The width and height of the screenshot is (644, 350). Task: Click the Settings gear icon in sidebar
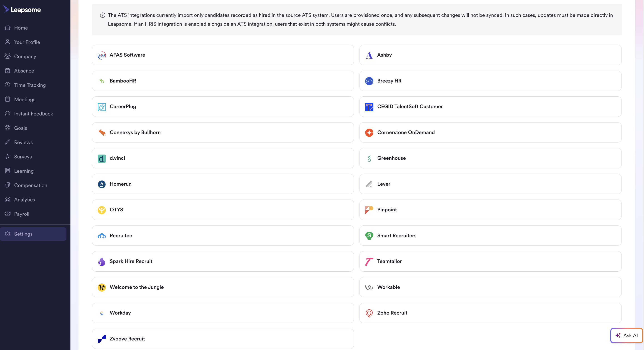point(7,234)
